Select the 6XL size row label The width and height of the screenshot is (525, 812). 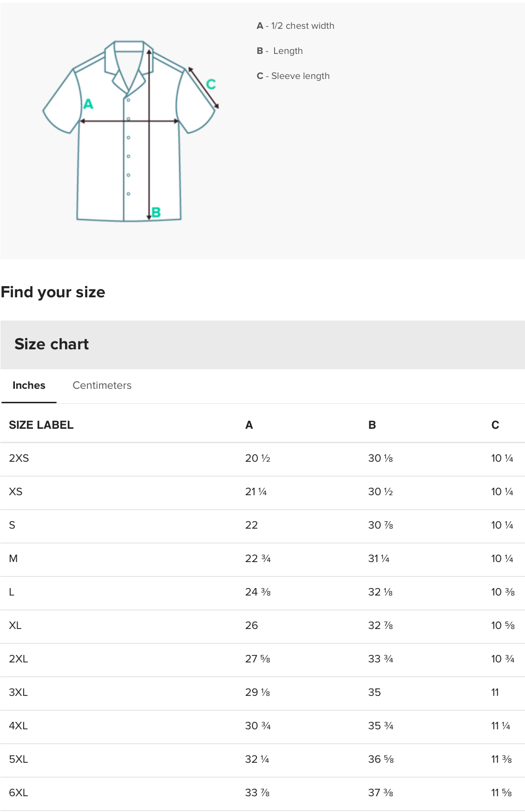[19, 793]
